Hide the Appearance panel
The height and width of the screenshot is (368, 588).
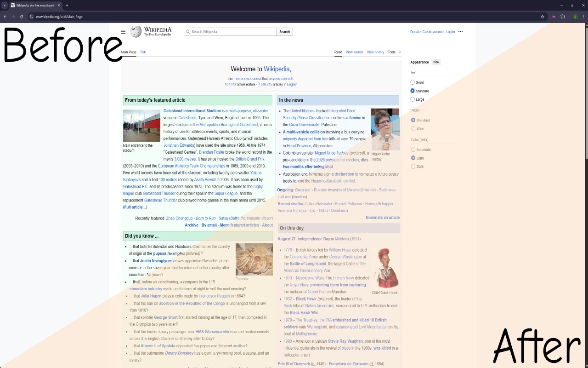coord(436,62)
